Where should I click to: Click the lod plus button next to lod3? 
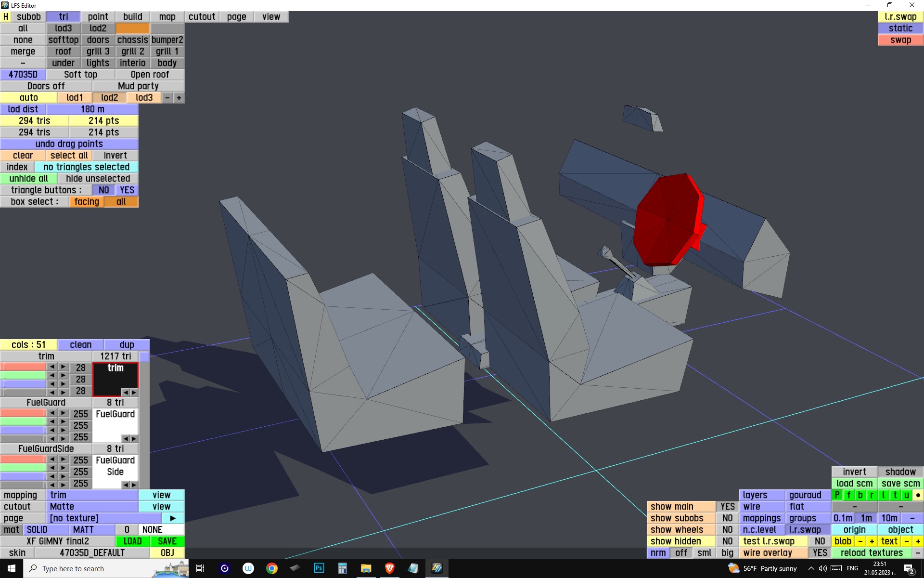(179, 98)
